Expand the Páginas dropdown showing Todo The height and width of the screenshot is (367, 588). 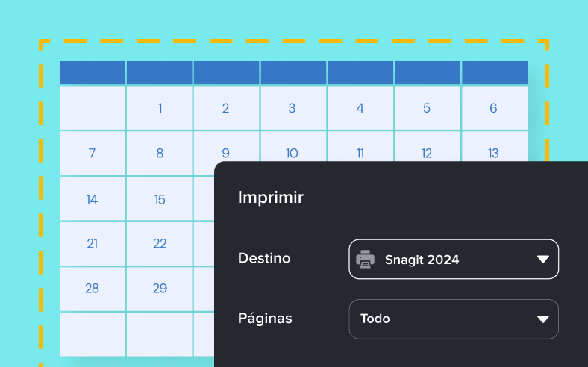pyautogui.click(x=454, y=319)
